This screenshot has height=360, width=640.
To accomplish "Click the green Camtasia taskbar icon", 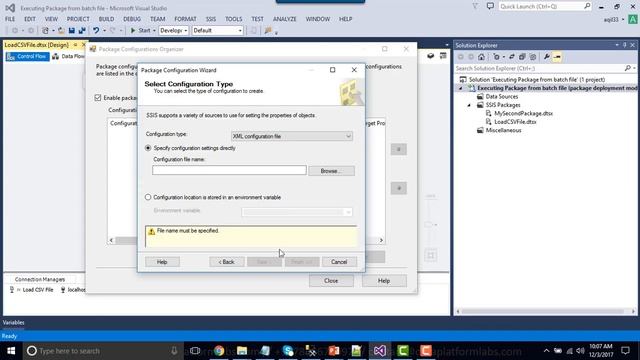I will click(403, 351).
